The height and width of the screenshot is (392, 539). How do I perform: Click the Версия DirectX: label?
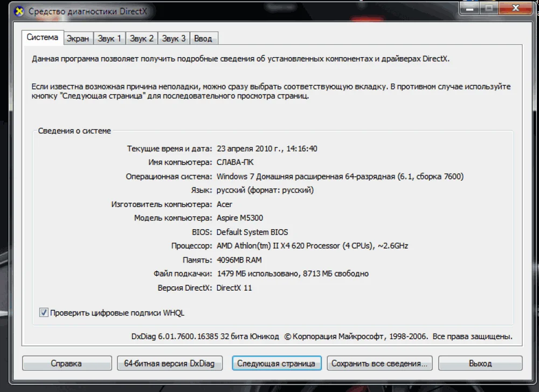[185, 288]
